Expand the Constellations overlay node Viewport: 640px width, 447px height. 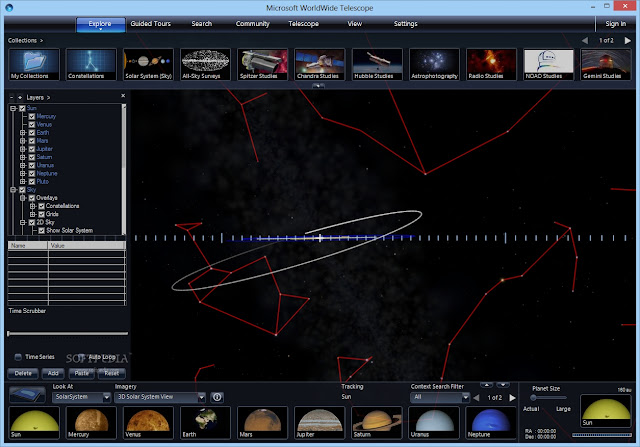click(x=32, y=206)
